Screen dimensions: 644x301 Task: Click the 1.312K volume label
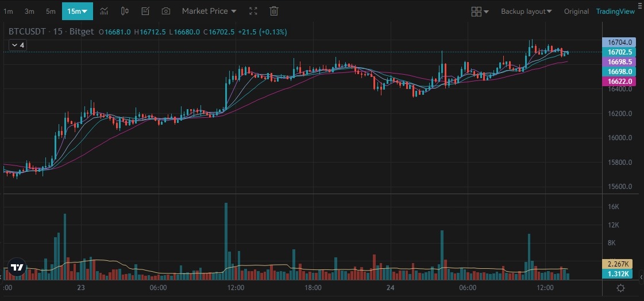pos(617,274)
